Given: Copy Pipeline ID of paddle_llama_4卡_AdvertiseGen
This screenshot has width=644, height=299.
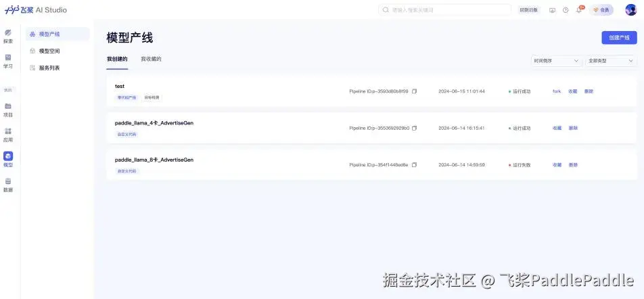Looking at the screenshot, I should tap(415, 128).
